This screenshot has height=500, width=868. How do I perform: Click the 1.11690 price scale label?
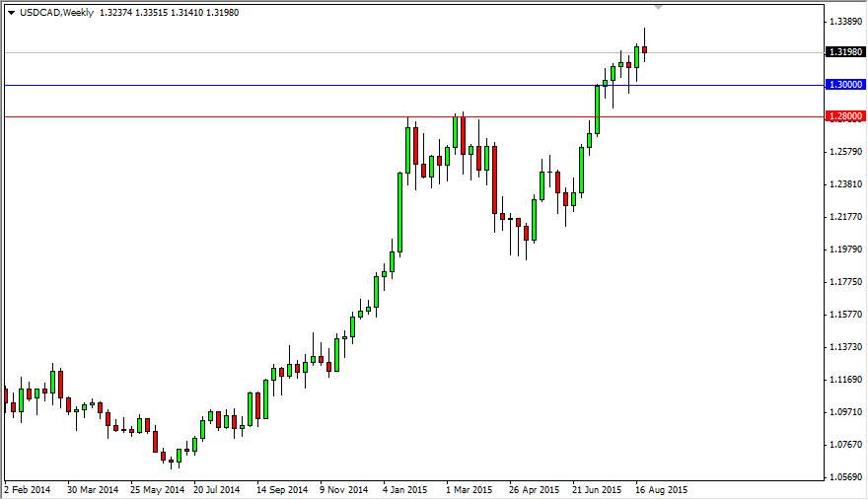846,380
